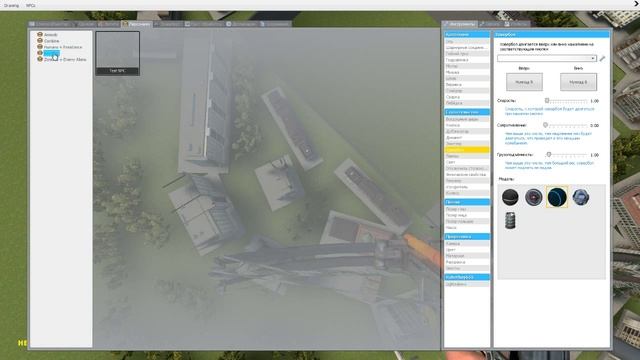Choose the grey canister hoverball model
640x360 pixels.
(x=510, y=220)
